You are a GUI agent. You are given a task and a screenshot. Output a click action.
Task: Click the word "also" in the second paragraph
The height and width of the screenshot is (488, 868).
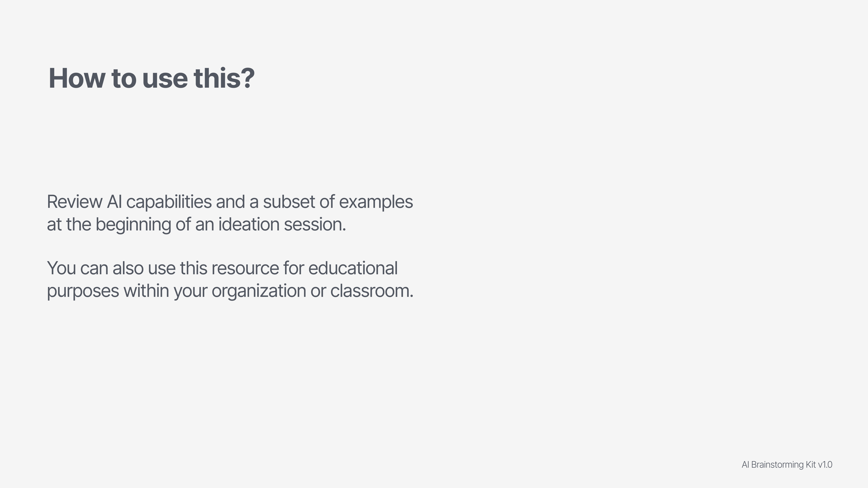pyautogui.click(x=128, y=268)
